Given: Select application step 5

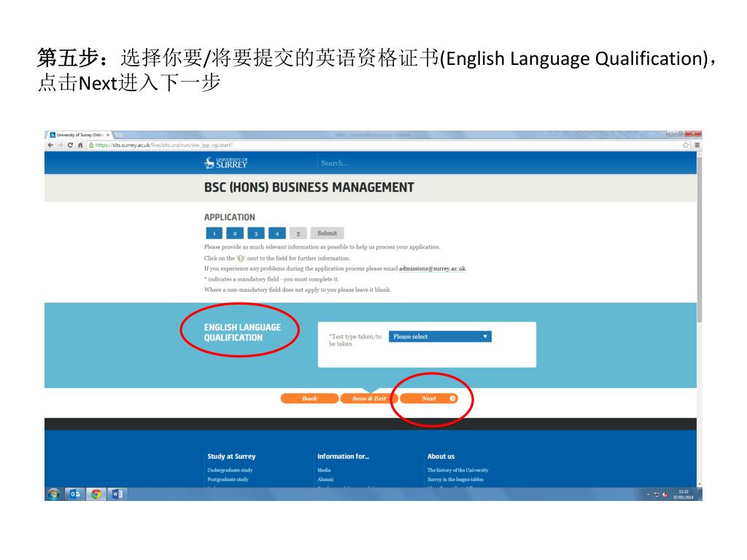Looking at the screenshot, I should click(x=298, y=233).
